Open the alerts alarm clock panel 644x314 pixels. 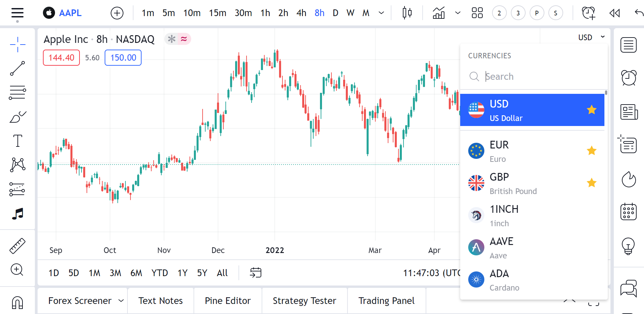(629, 78)
